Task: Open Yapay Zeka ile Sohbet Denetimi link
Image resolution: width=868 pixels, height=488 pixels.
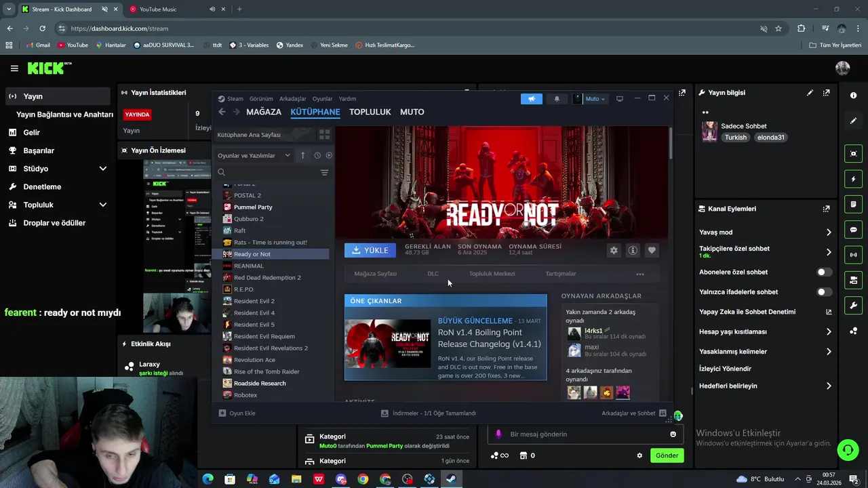Action: click(765, 312)
